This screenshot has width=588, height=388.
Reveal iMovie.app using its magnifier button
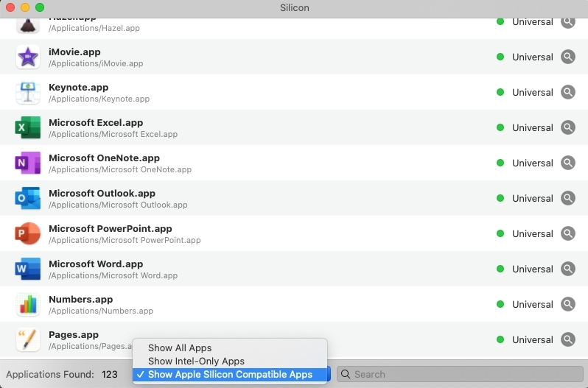pos(567,57)
